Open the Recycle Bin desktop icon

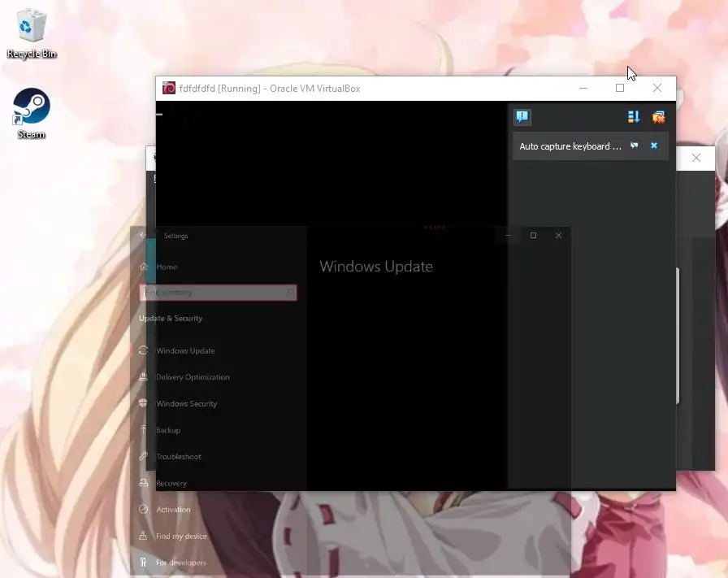[32, 33]
